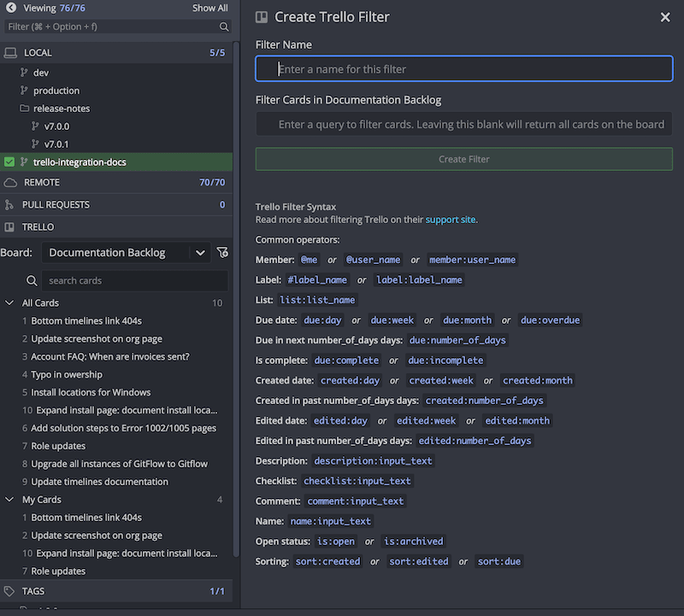Open the release-notes folder
This screenshot has width=684, height=616.
[x=61, y=109]
